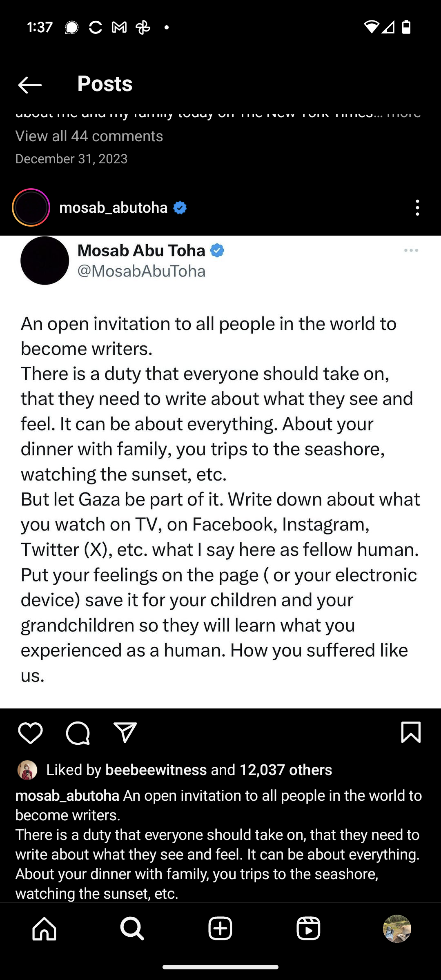The image size is (441, 980).
Task: Tap the liker's small avatar
Action: pyautogui.click(x=27, y=770)
